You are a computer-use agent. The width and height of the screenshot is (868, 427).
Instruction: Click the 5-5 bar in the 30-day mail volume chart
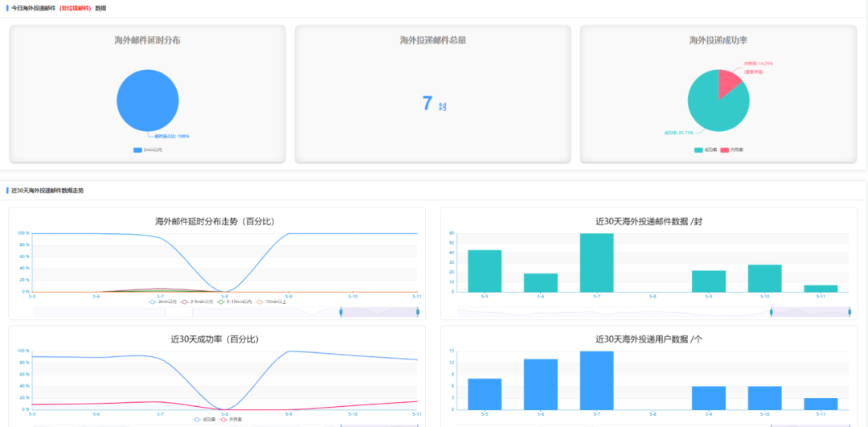(485, 271)
